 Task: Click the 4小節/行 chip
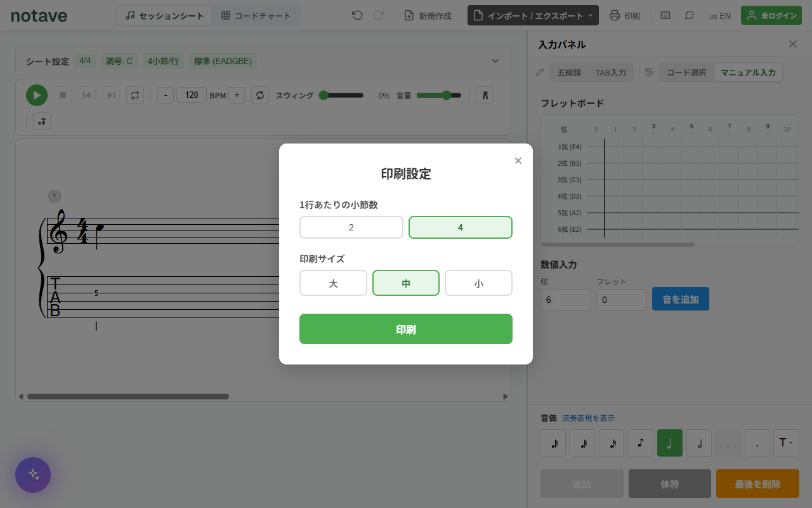163,61
